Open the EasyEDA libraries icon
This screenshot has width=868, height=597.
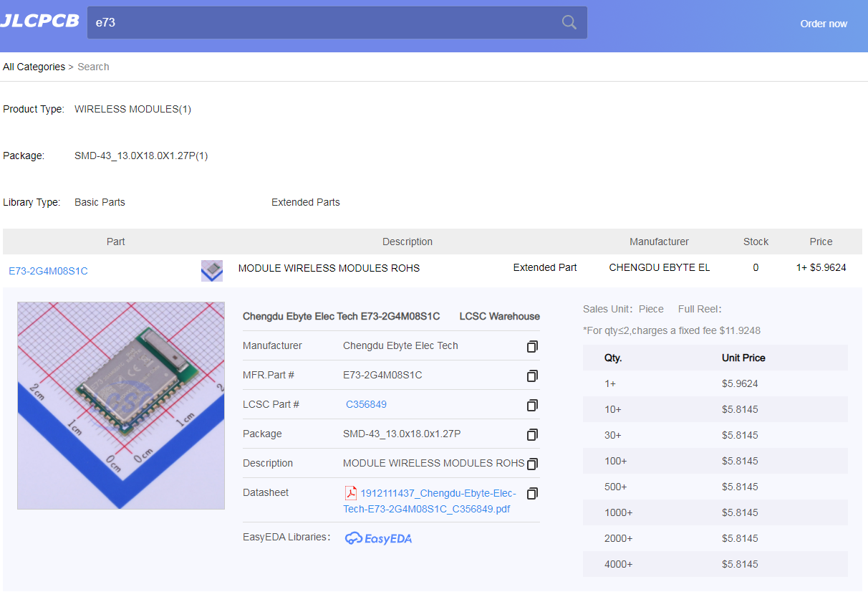[378, 538]
